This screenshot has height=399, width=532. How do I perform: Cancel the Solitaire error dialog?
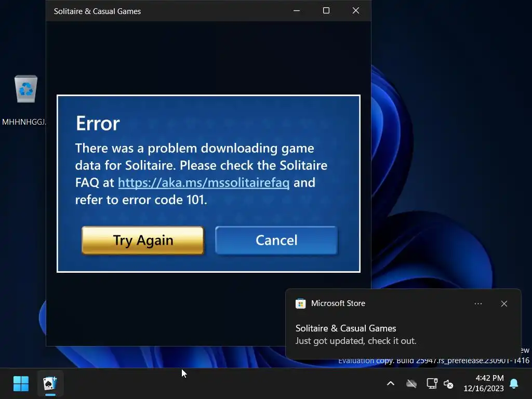[276, 240]
